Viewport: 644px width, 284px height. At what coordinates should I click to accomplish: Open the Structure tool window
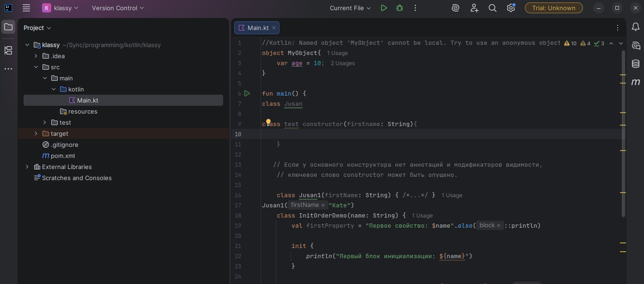8,50
